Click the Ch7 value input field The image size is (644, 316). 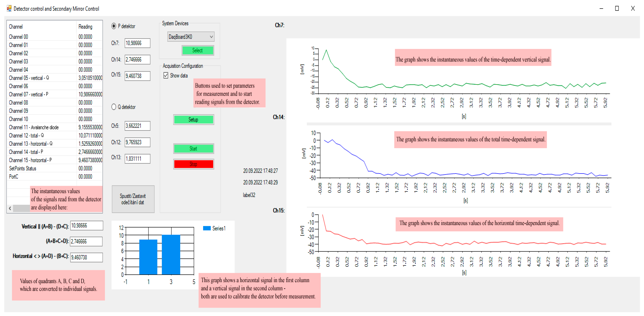point(137,43)
